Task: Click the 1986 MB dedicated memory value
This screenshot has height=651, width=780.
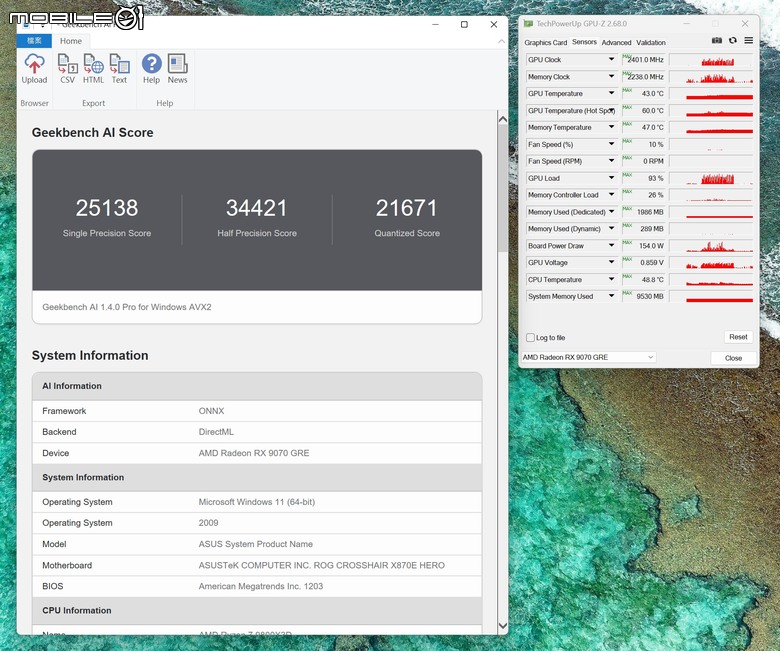Action: pos(650,212)
